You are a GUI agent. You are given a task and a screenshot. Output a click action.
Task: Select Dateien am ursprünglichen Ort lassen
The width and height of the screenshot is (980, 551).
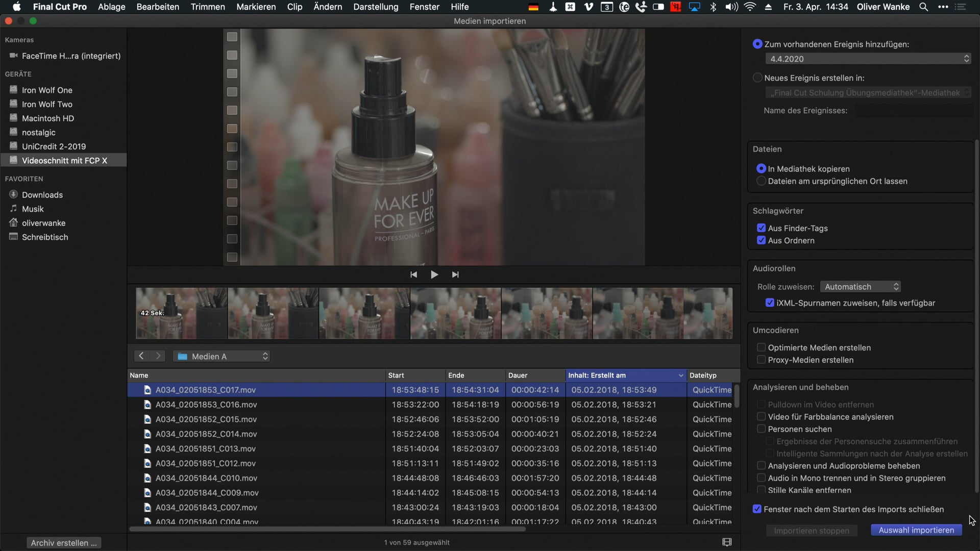point(761,181)
